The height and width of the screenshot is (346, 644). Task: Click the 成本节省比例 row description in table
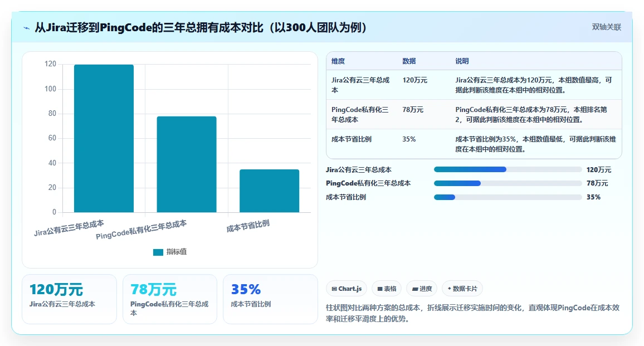tap(535, 144)
